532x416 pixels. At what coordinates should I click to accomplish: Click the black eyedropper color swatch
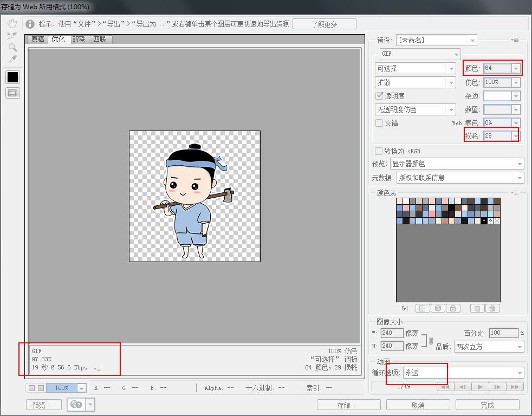(x=12, y=77)
